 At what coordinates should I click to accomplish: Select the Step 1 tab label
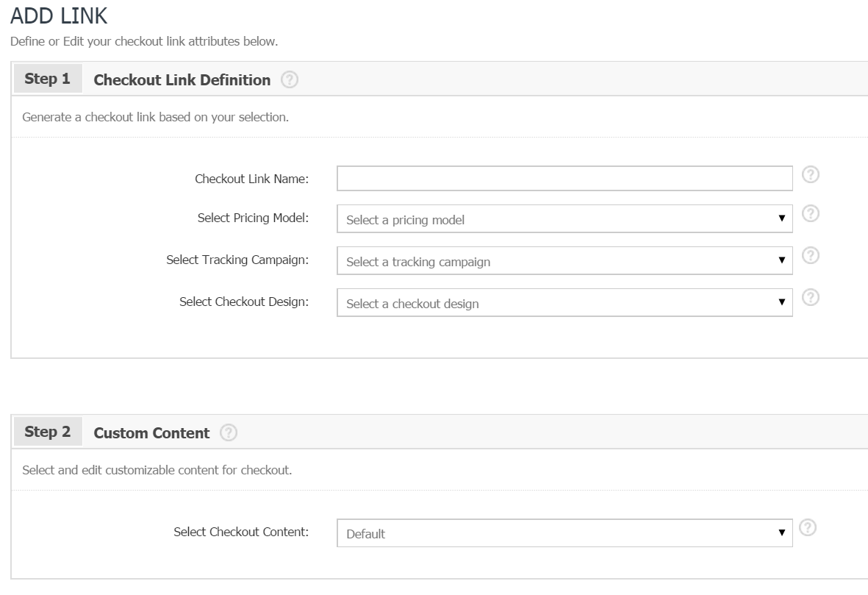click(x=48, y=79)
